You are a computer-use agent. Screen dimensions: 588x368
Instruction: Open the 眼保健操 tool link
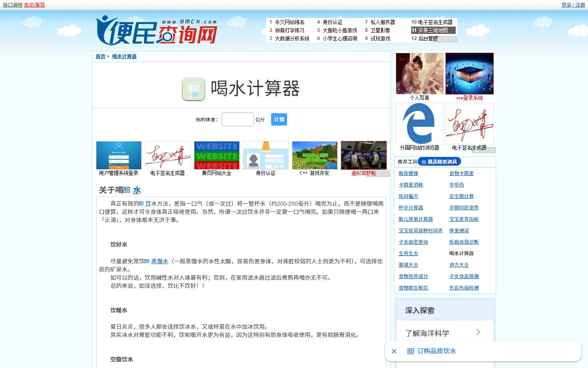tap(408, 173)
